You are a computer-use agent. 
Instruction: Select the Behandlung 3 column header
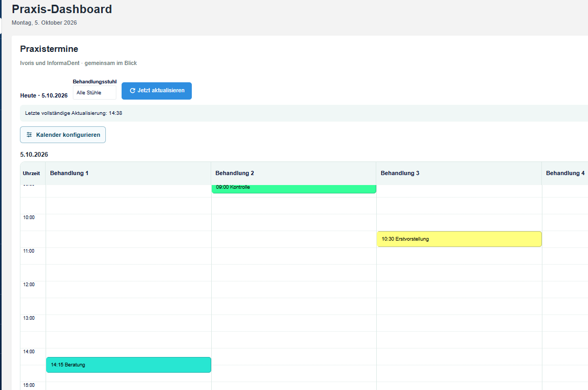(x=459, y=174)
